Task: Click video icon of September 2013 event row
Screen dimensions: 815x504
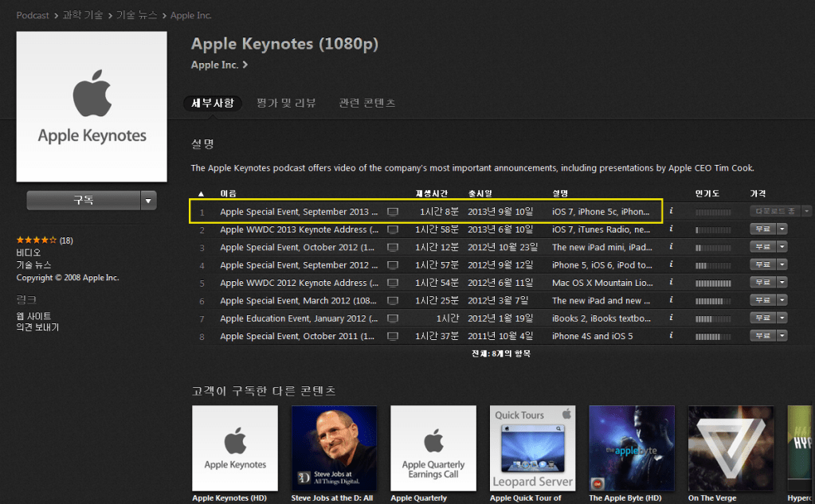Action: click(393, 212)
